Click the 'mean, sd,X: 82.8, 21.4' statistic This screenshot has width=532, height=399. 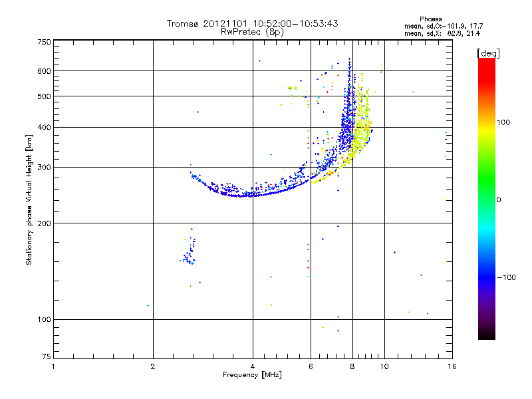click(442, 33)
